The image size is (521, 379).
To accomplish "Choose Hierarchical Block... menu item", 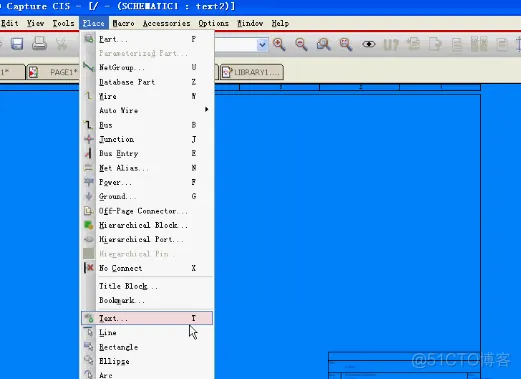I will point(147,225).
